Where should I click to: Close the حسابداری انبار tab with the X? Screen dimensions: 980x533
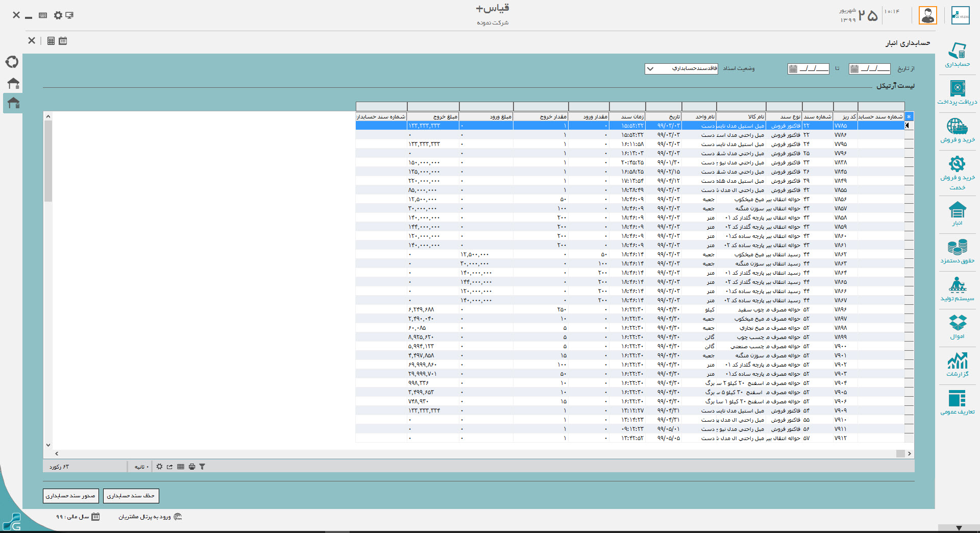tap(32, 40)
